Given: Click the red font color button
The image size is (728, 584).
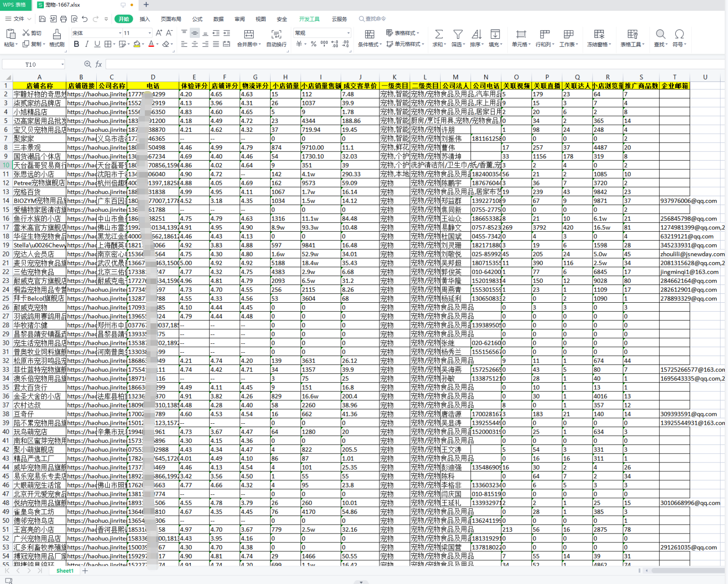Looking at the screenshot, I should click(x=151, y=44).
